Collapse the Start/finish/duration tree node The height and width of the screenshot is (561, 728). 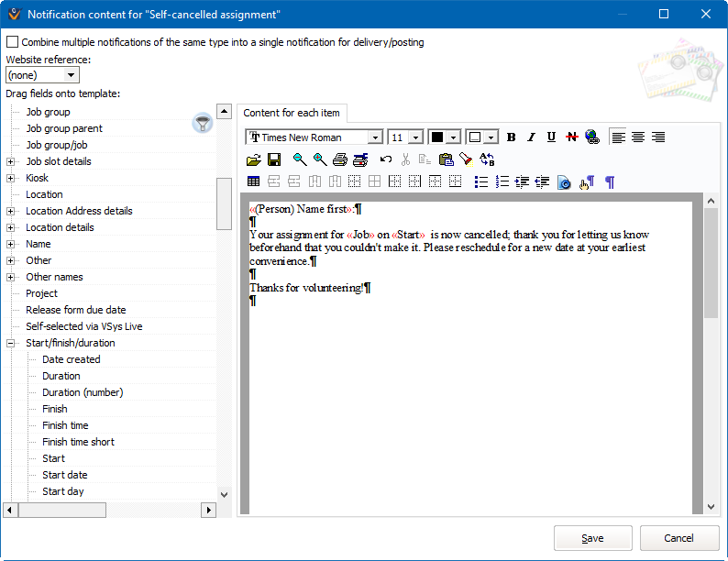click(11, 343)
